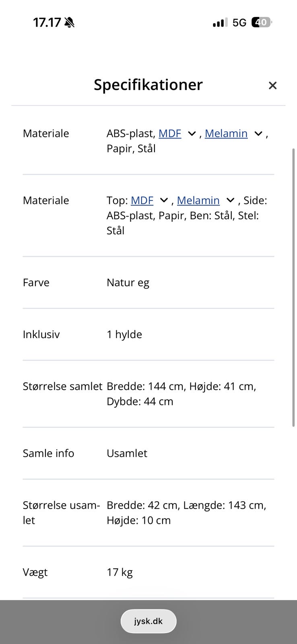Select the Usamlet value under Samle info
297x644 pixels.
click(x=127, y=453)
